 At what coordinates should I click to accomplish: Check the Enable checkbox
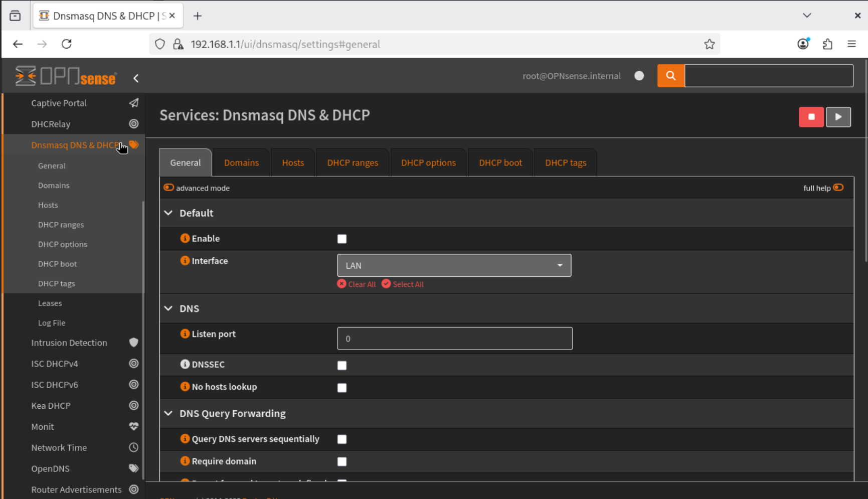(342, 239)
